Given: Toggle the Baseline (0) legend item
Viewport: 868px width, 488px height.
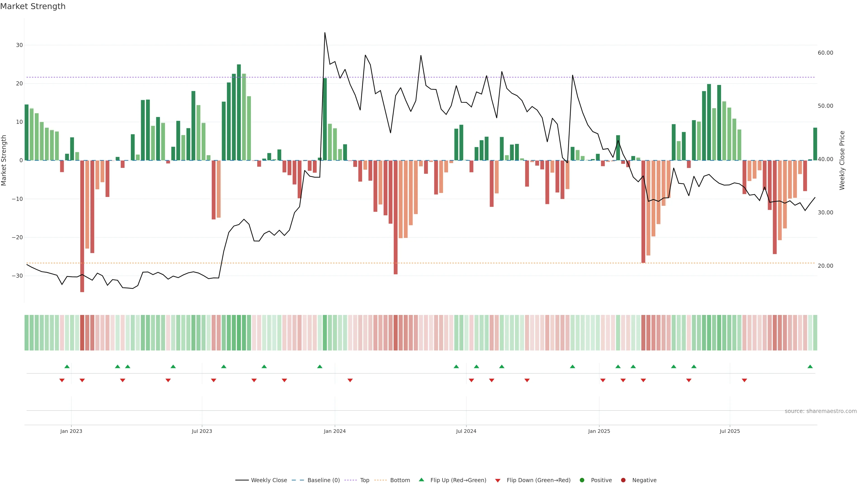Looking at the screenshot, I should coord(323,480).
